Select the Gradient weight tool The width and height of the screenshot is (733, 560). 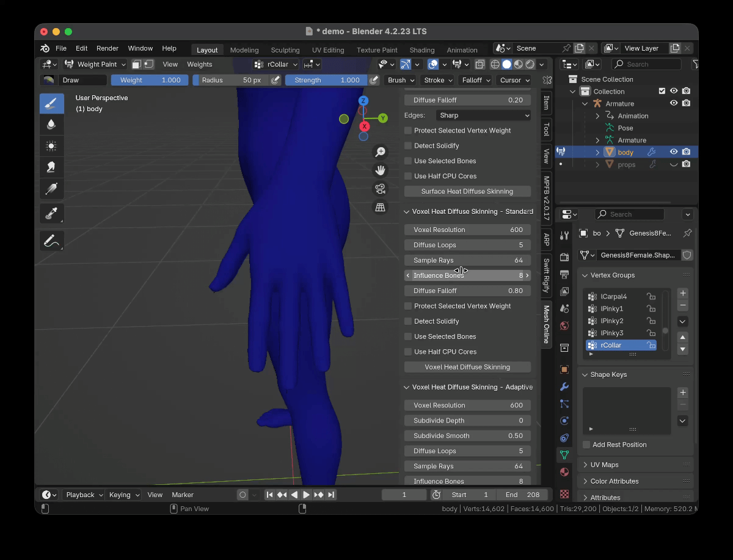51,188
